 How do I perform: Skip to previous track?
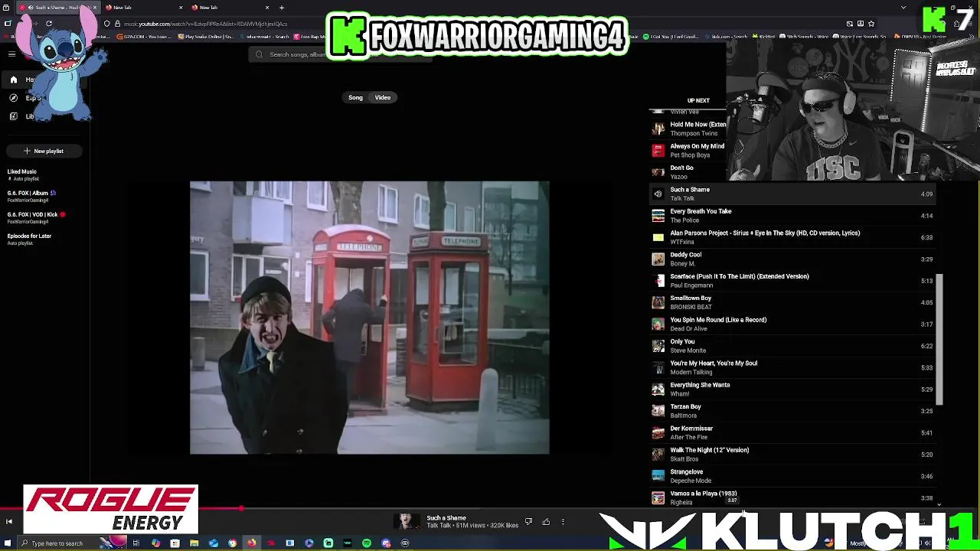9,522
